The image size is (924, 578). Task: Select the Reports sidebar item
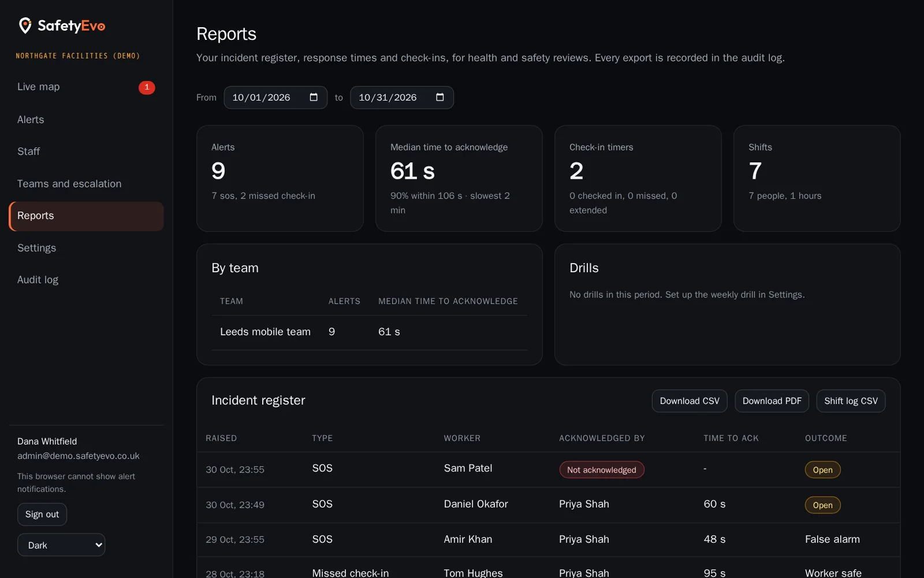(x=86, y=216)
